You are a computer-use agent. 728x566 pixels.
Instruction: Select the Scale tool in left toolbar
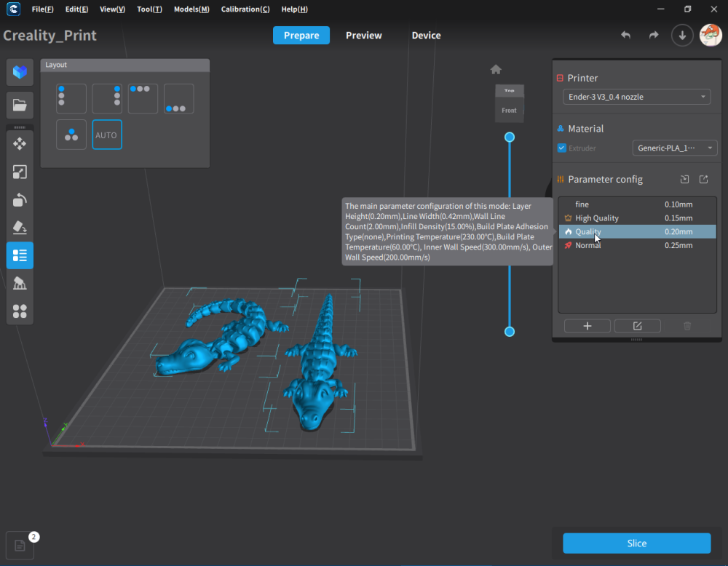pyautogui.click(x=20, y=172)
